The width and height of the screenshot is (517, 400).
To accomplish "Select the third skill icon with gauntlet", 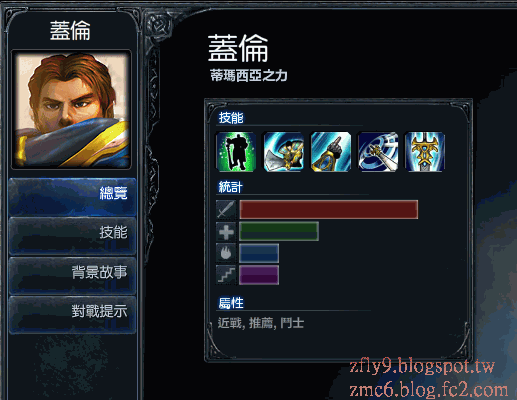I will point(331,152).
